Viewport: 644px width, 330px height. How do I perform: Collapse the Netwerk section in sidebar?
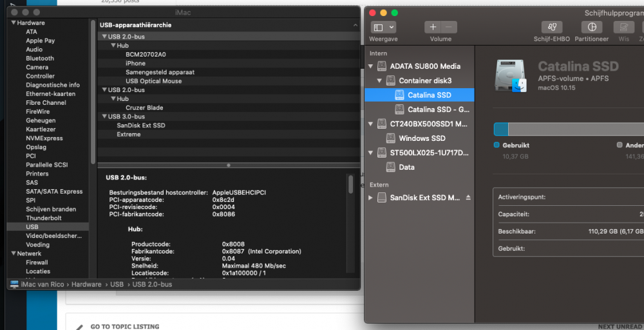(x=14, y=253)
